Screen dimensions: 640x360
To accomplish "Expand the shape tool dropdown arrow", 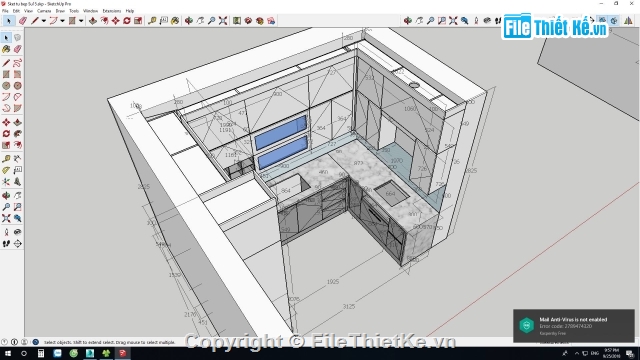I will [x=81, y=21].
